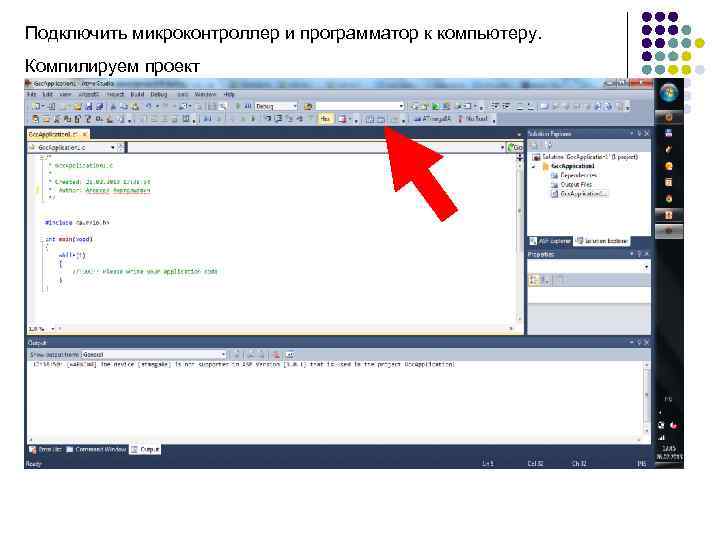Click the ATmega8A device button
Screen dimensions: 720x540
click(x=432, y=118)
